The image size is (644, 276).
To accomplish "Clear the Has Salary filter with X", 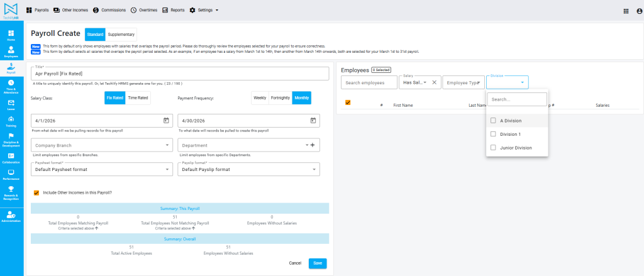I will 434,82.
